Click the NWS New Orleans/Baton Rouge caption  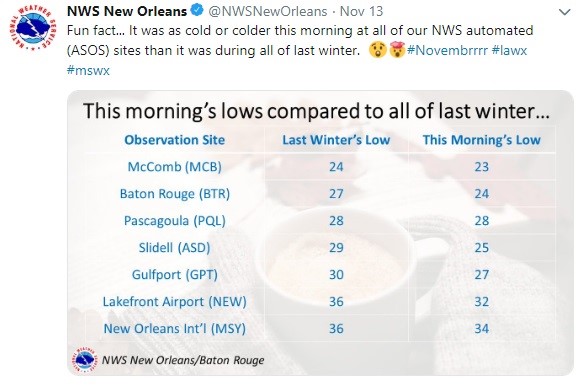[x=183, y=360]
